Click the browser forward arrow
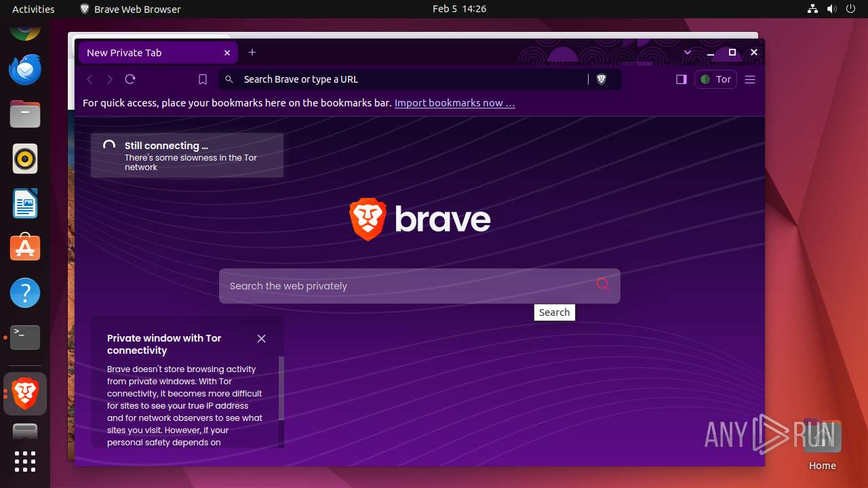 [110, 79]
